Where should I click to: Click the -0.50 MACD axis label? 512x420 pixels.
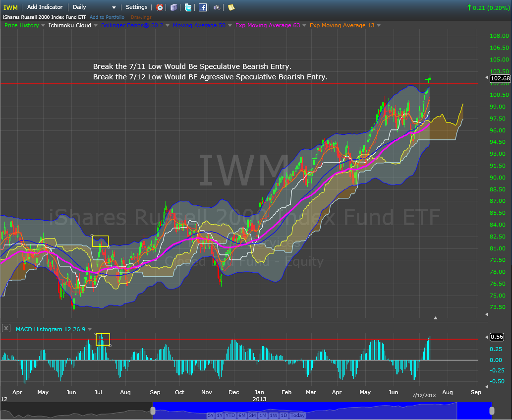[x=496, y=381]
